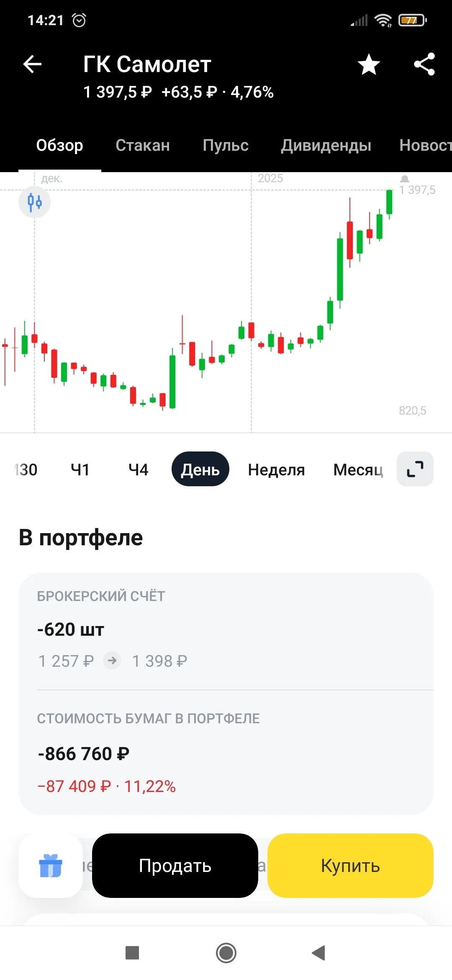Image resolution: width=452 pixels, height=980 pixels.
Task: Open the Брокерский счёт position card
Action: (226, 631)
